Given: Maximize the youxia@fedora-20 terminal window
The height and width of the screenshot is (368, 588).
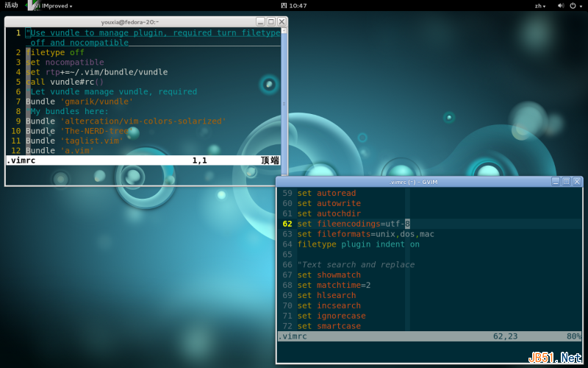Looking at the screenshot, I should 270,22.
